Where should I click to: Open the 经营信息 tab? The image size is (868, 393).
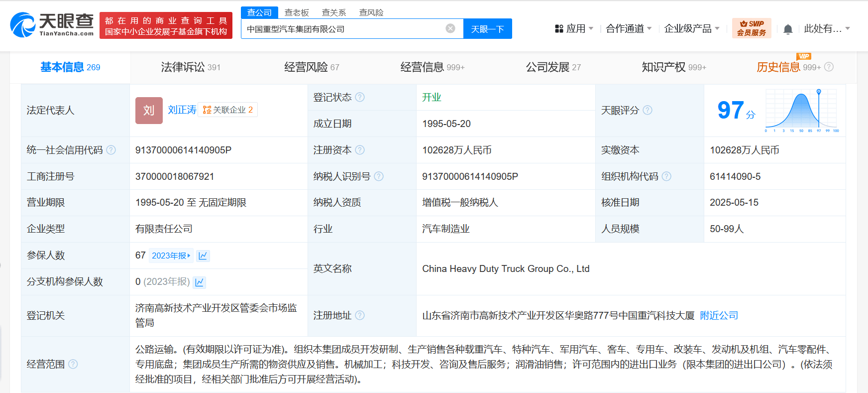(433, 67)
